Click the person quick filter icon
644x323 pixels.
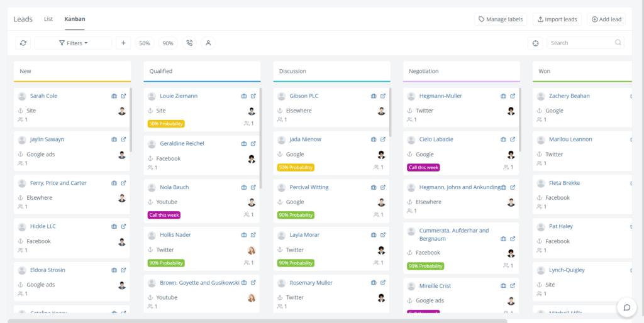click(208, 43)
